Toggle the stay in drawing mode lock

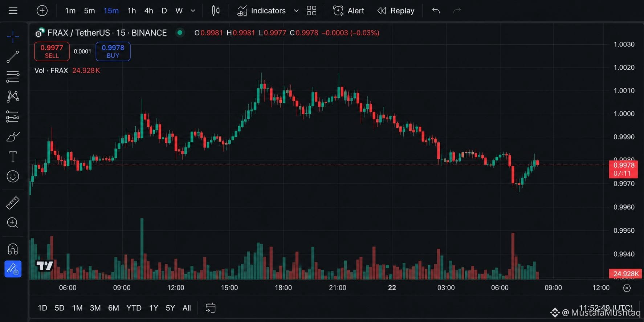point(13,269)
